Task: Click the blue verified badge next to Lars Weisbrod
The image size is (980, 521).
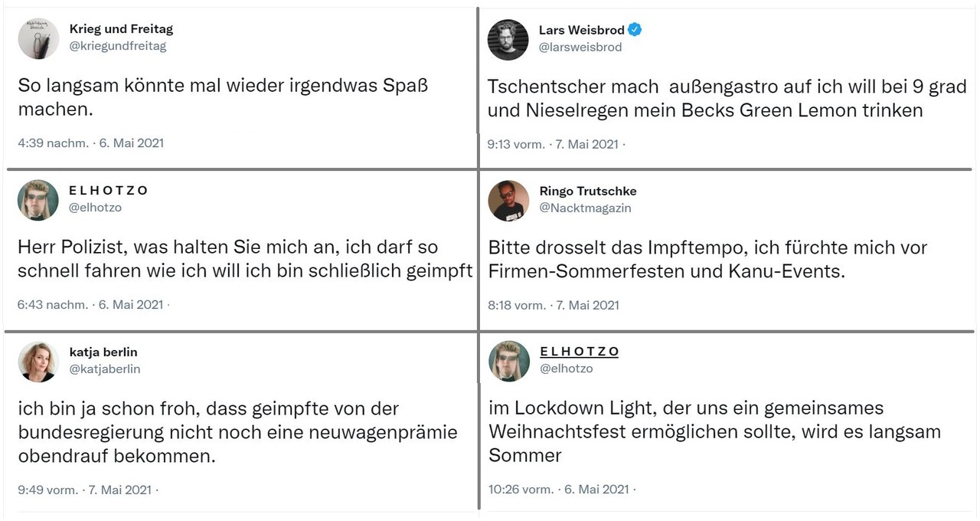Action: click(x=635, y=30)
